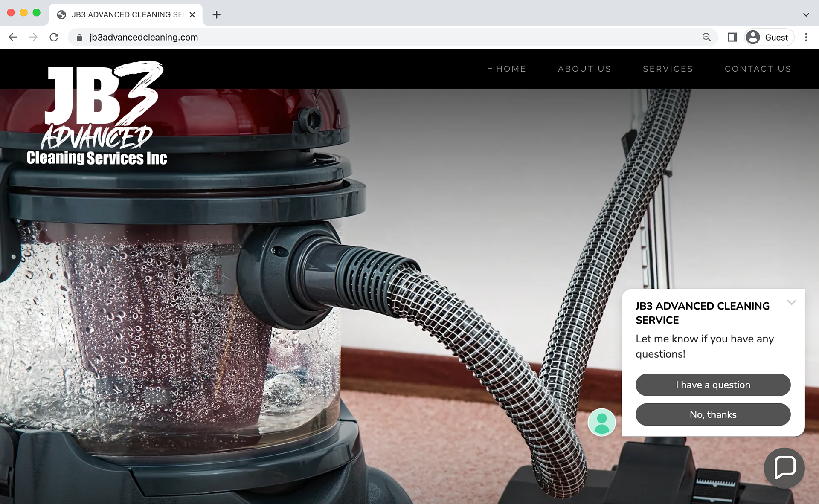Click the padlock site info icon

coord(79,38)
